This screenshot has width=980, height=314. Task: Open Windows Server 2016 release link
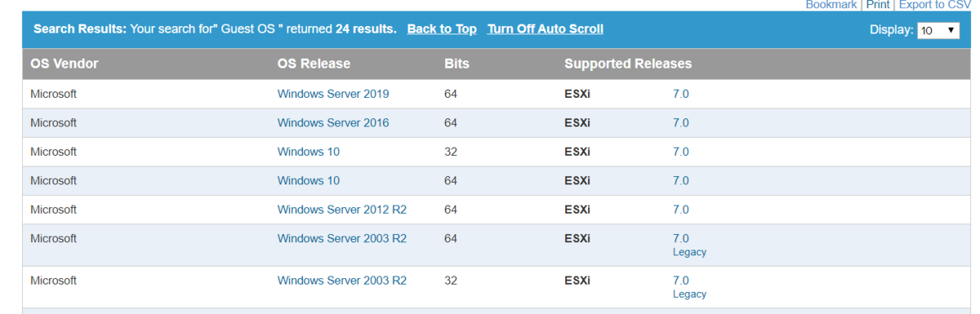[333, 122]
